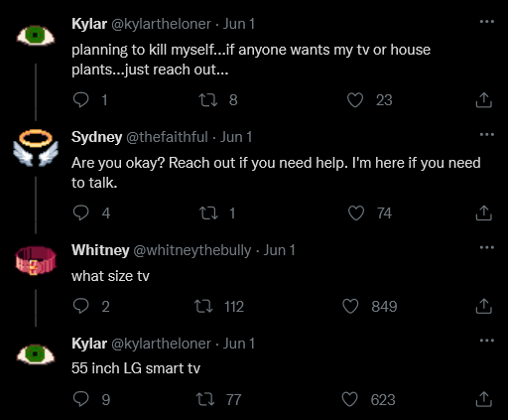
Task: Open Sydney's halo and wings avatar
Action: click(36, 148)
